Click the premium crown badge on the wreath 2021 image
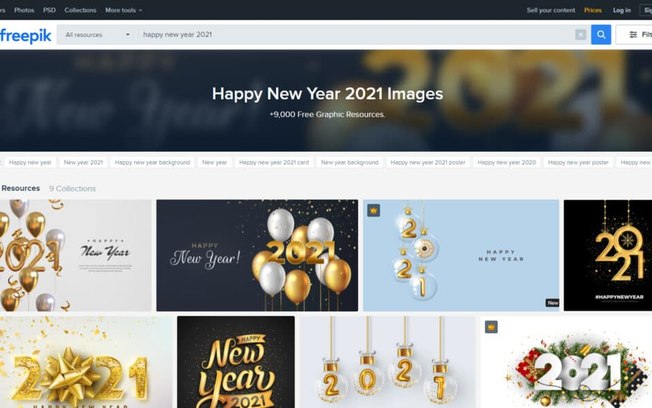 491,327
